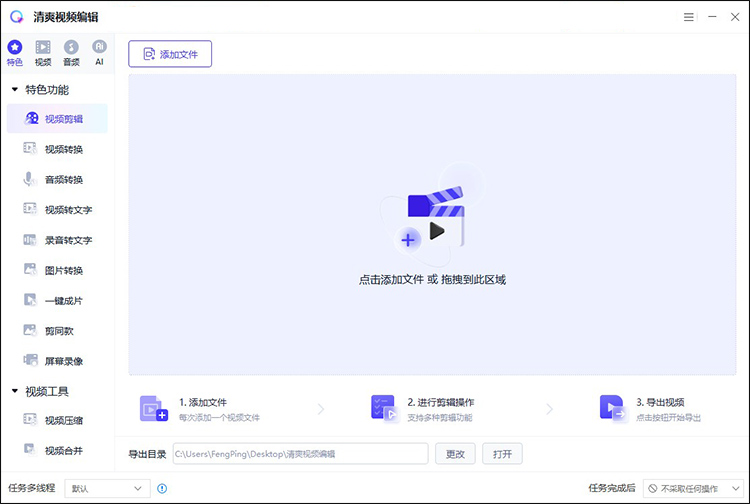Click the 视频合并 icon

coord(30,449)
